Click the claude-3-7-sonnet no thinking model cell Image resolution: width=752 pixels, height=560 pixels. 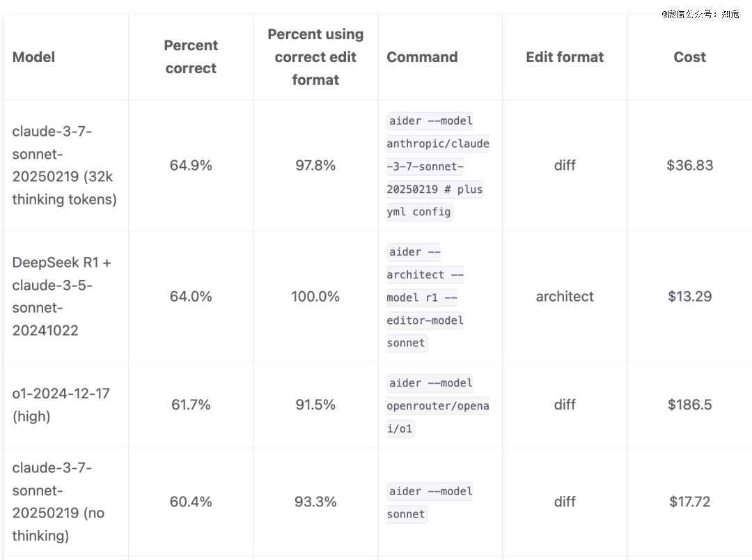(x=58, y=501)
